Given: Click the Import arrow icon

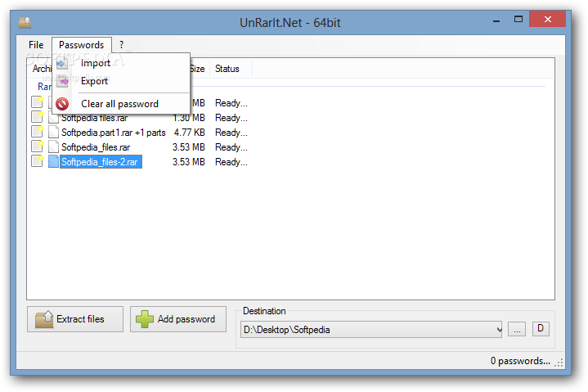Looking at the screenshot, I should (62, 63).
